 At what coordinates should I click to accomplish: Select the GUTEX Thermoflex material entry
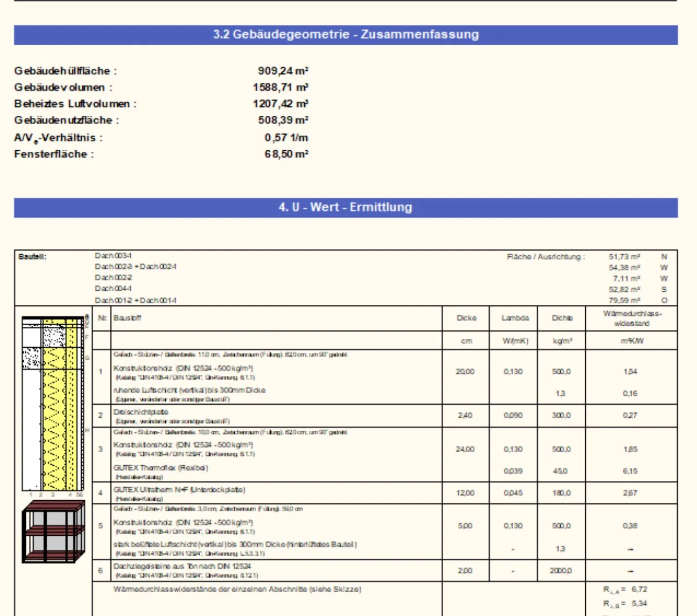click(160, 468)
